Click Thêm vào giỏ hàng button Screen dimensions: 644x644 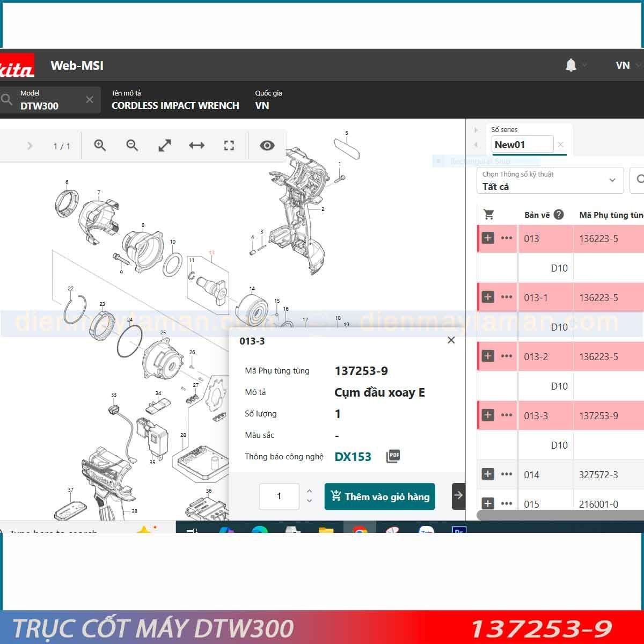click(379, 496)
